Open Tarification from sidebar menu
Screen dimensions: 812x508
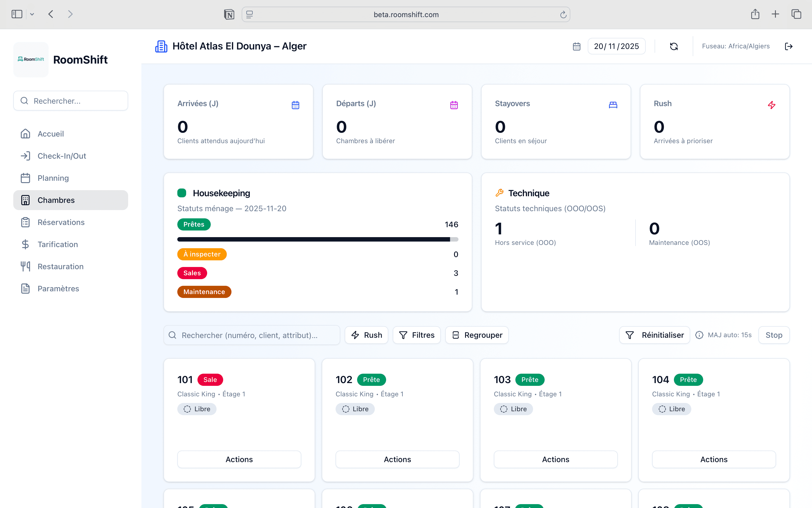[57, 244]
